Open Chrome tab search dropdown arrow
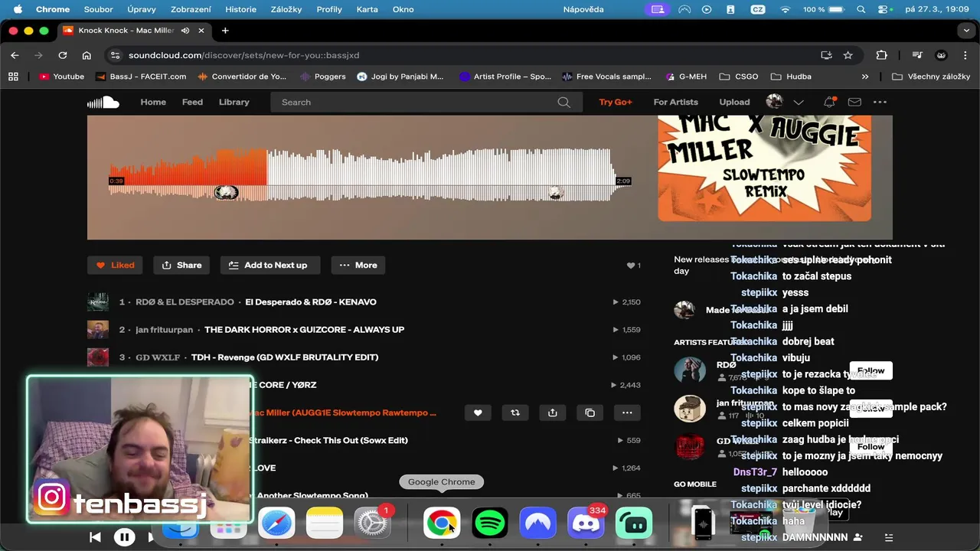980x551 pixels. [966, 31]
